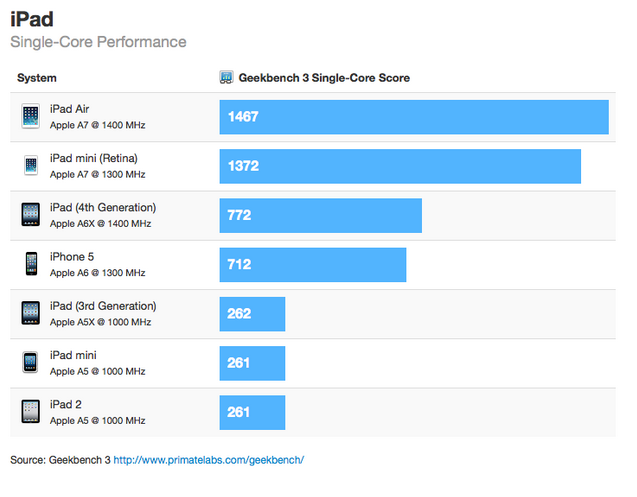The height and width of the screenshot is (497, 637).
Task: Click the iPad 2 name text
Action: pos(65,404)
